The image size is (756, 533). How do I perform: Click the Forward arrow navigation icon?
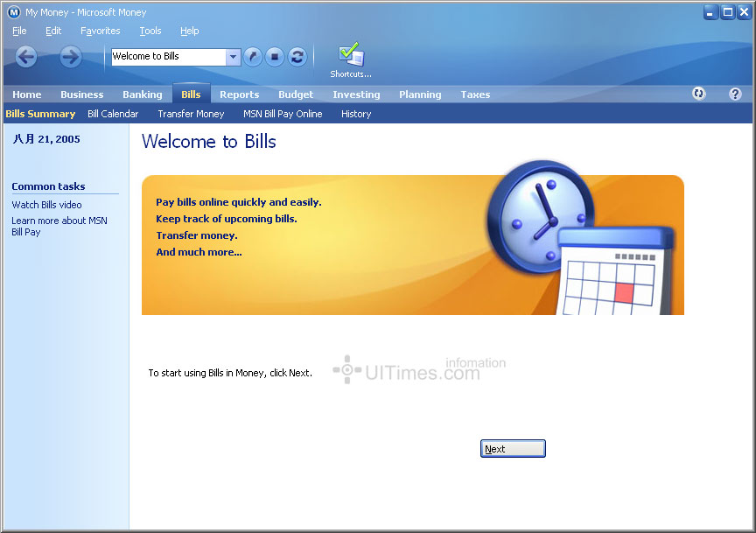(70, 57)
